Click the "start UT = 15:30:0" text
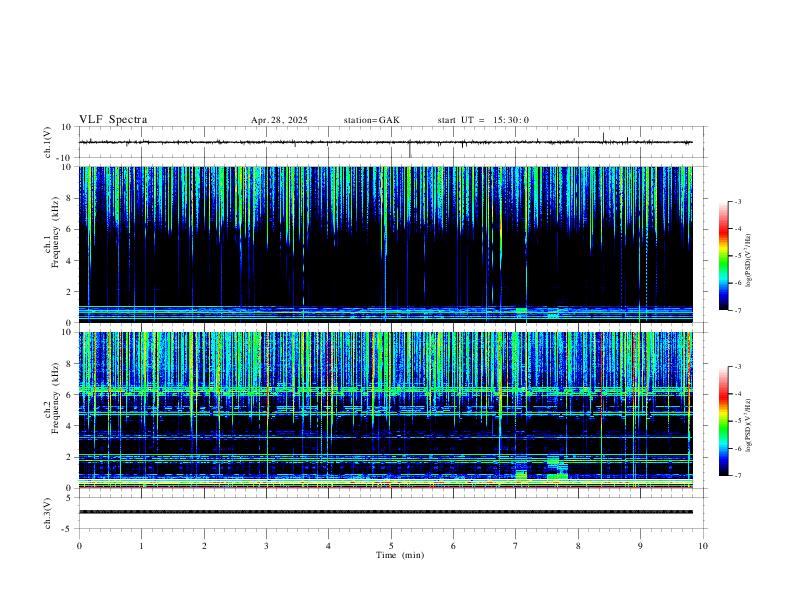 point(483,120)
